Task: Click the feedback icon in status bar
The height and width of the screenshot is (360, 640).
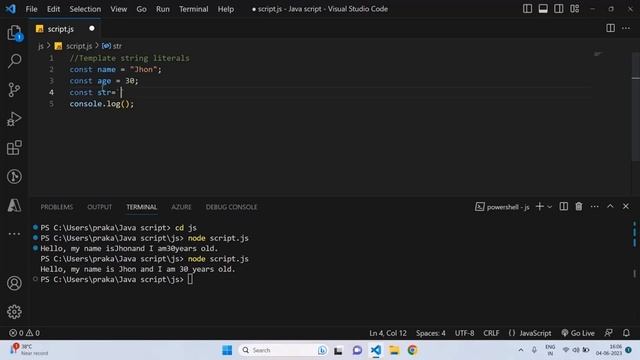Action: (x=609, y=333)
